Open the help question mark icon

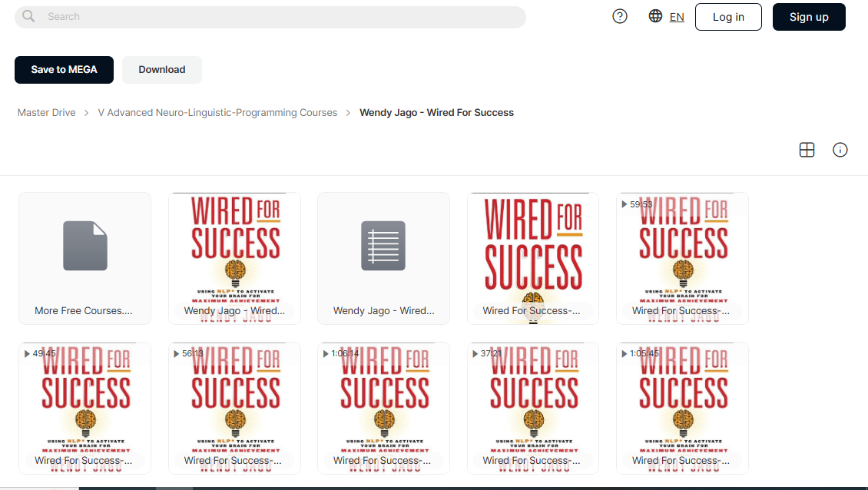619,17
